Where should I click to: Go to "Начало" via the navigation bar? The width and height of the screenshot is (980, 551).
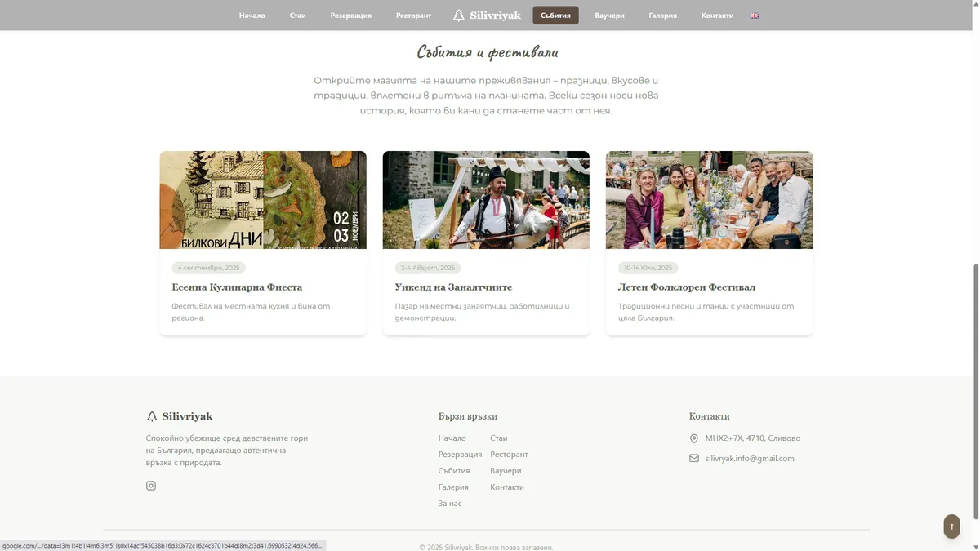coord(252,15)
